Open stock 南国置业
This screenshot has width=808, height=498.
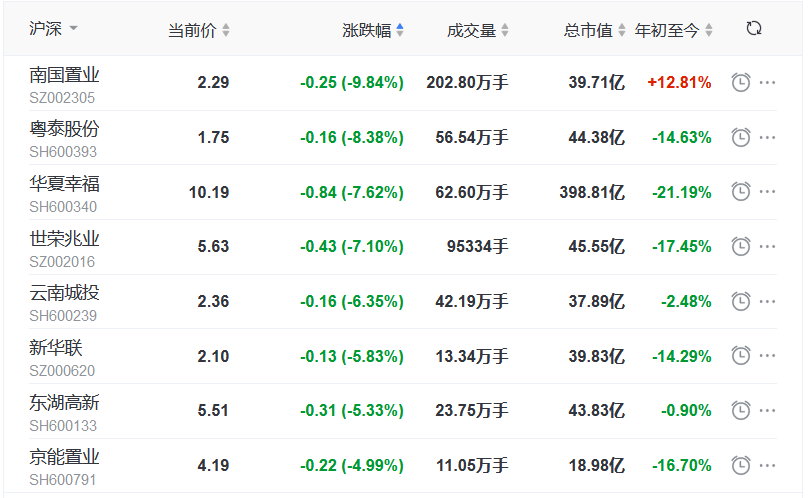pos(64,75)
